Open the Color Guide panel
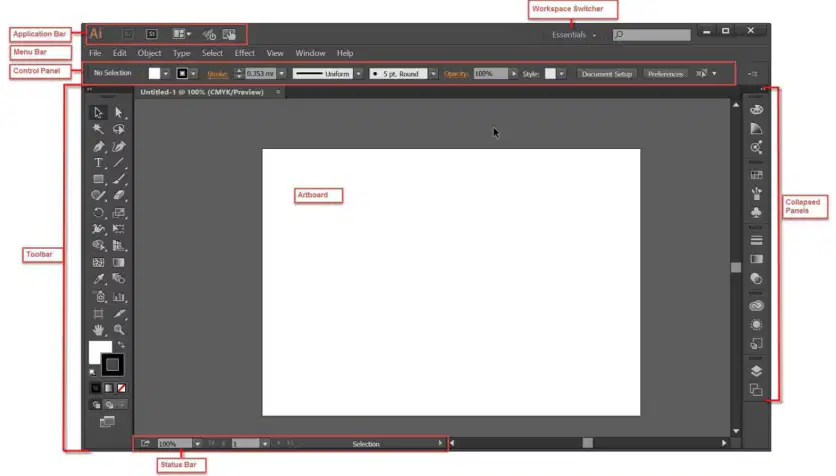 [x=756, y=128]
